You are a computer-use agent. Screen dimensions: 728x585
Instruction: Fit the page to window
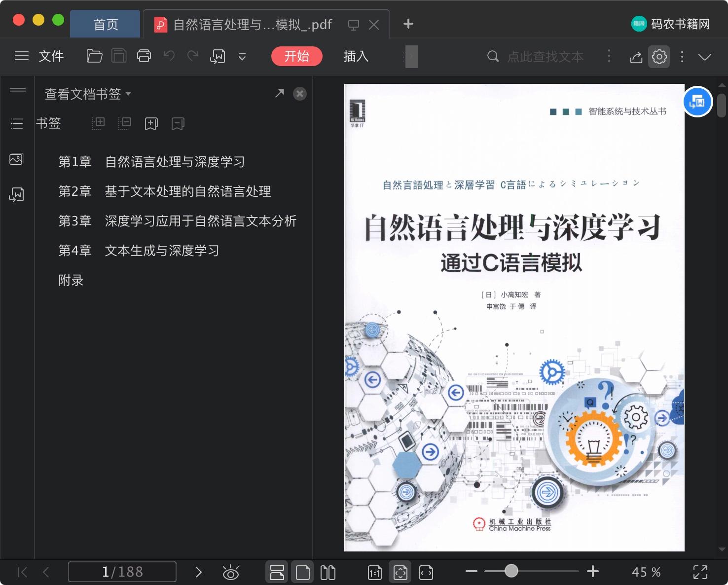400,572
